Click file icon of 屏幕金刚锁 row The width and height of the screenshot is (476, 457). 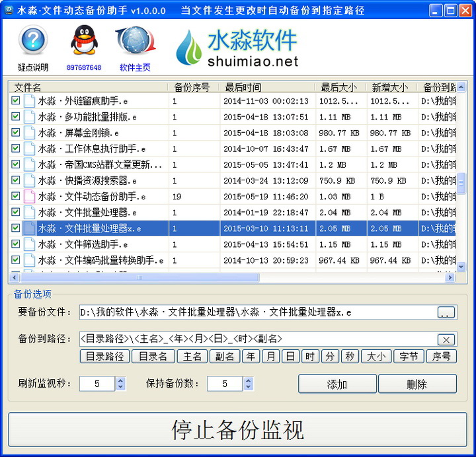tap(29, 133)
